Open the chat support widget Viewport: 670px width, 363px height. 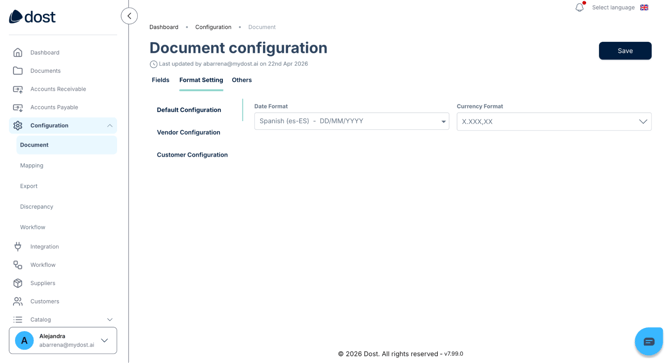coord(649,341)
